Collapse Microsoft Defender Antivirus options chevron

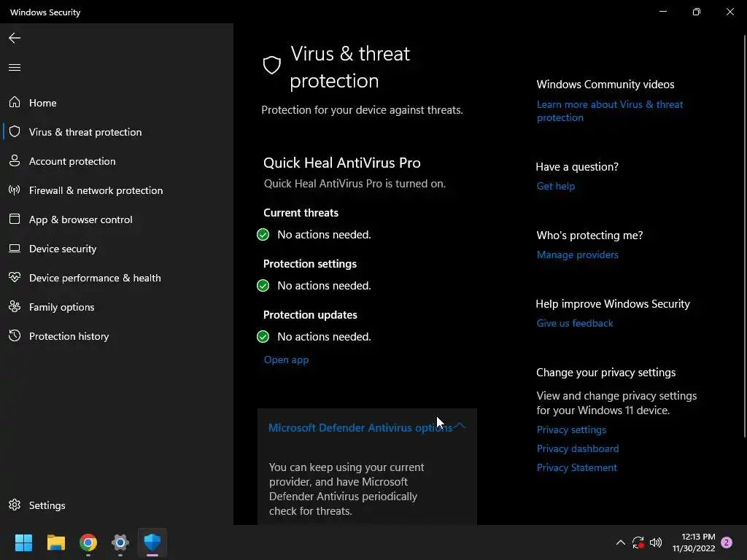tap(460, 427)
